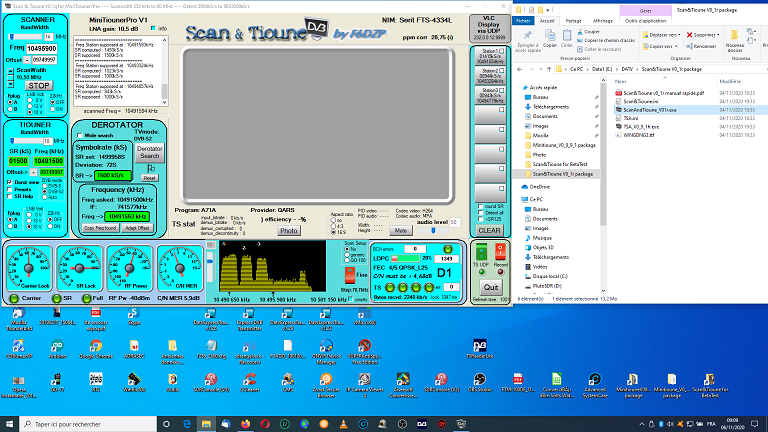Open Outils d'application tab in Explorer
This screenshot has width=768, height=432.
point(645,21)
